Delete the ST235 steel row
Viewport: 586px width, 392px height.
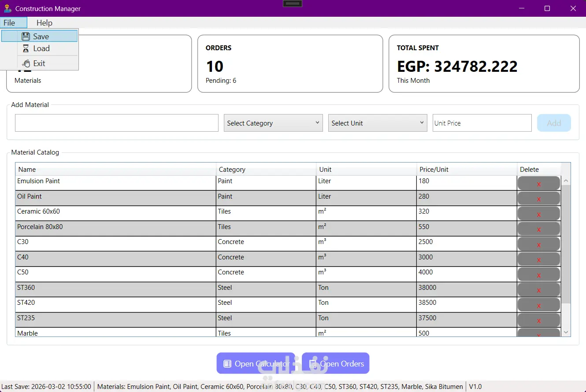[539, 320]
